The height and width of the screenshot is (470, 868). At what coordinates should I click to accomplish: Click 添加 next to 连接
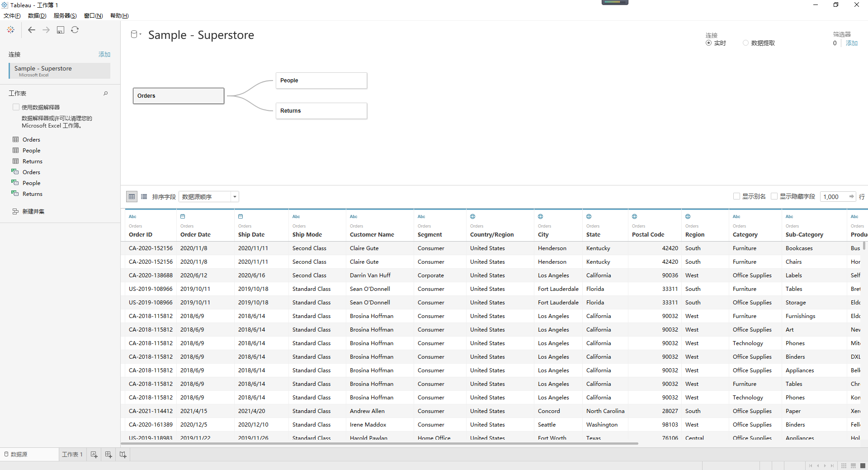point(104,54)
